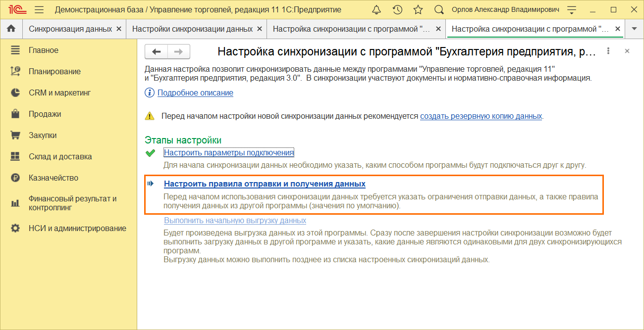Click Настроить параметры подключения link
Image resolution: width=644 pixels, height=330 pixels.
click(x=229, y=153)
